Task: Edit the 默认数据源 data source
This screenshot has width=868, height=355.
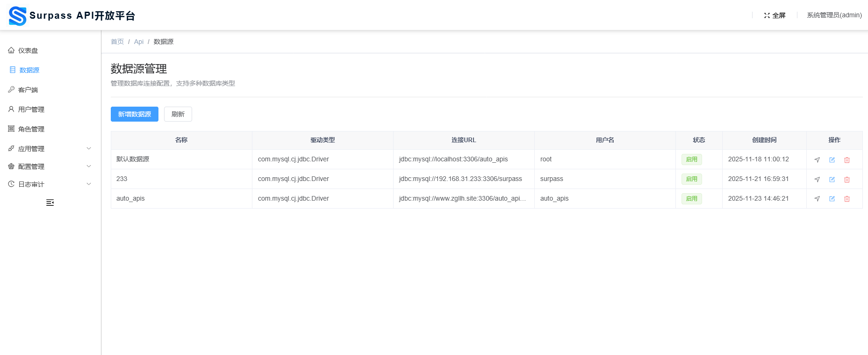Action: [x=832, y=160]
